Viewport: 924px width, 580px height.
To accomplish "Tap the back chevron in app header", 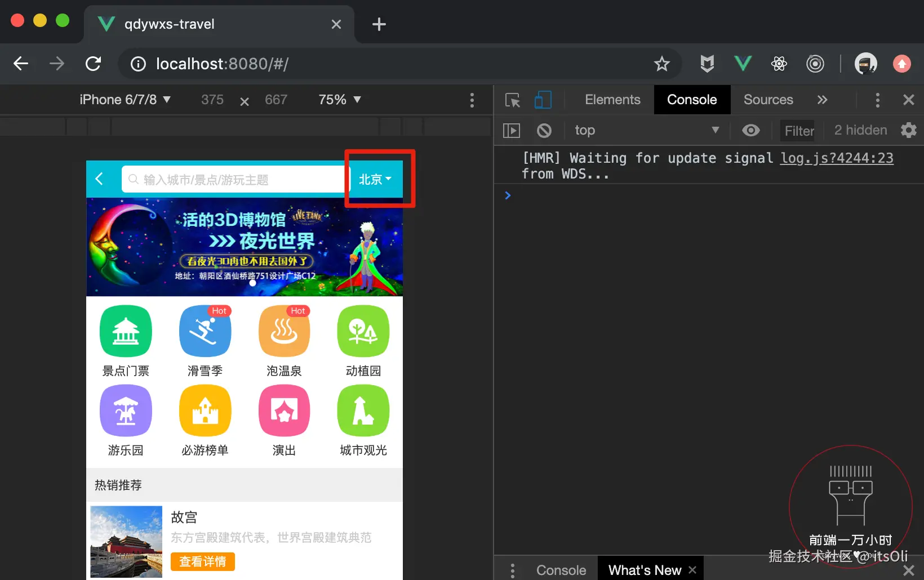I will click(99, 179).
